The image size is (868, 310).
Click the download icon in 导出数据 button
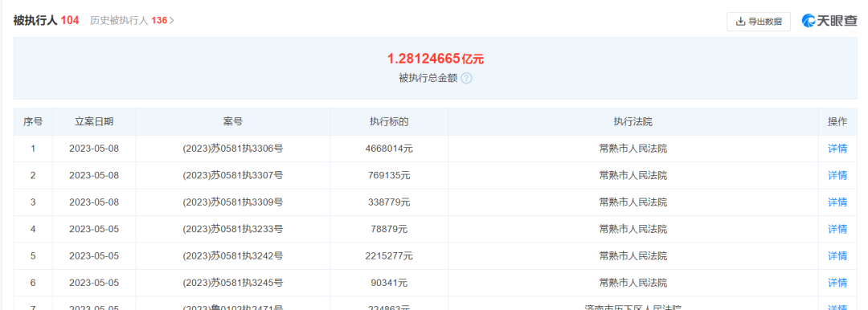pos(740,22)
